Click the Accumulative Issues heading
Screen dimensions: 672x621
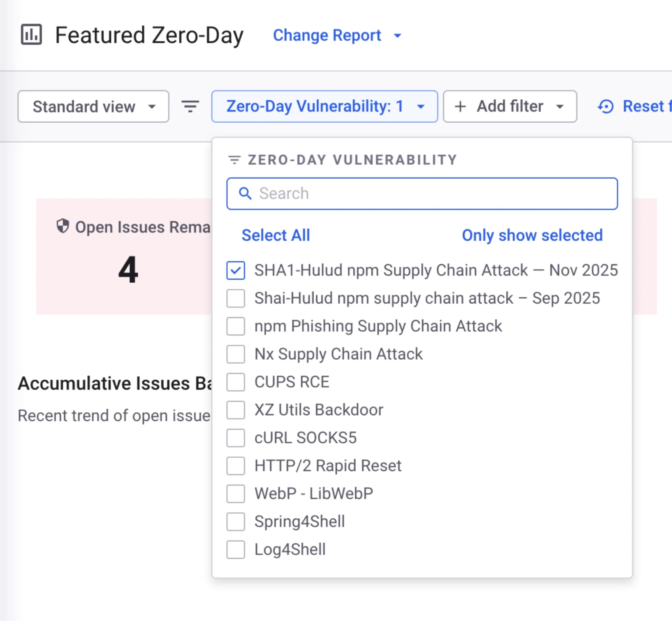point(115,383)
